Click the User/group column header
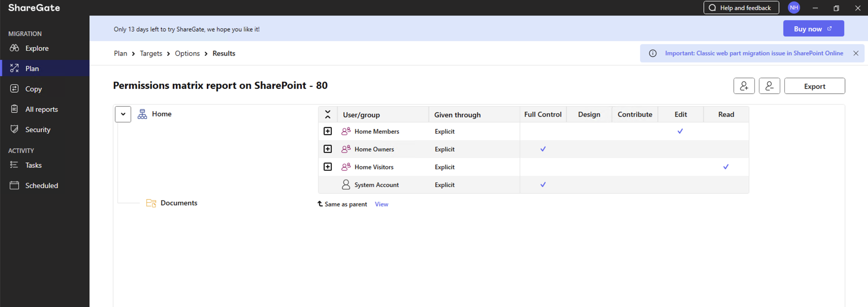The image size is (868, 307). coord(383,114)
